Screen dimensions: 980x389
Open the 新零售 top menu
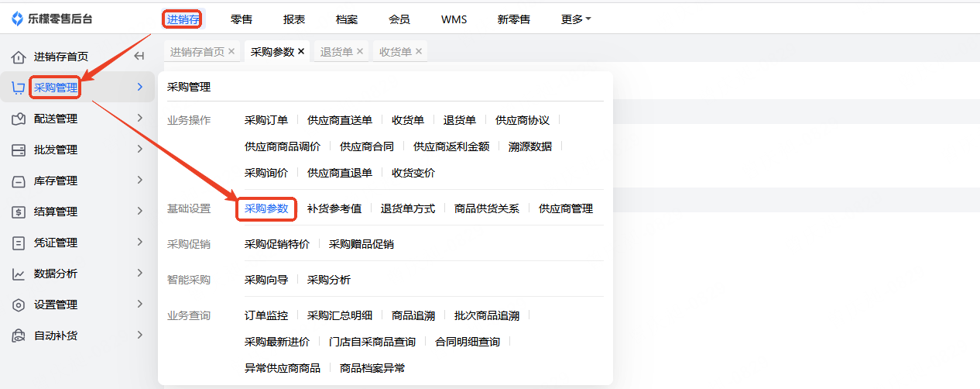(514, 19)
